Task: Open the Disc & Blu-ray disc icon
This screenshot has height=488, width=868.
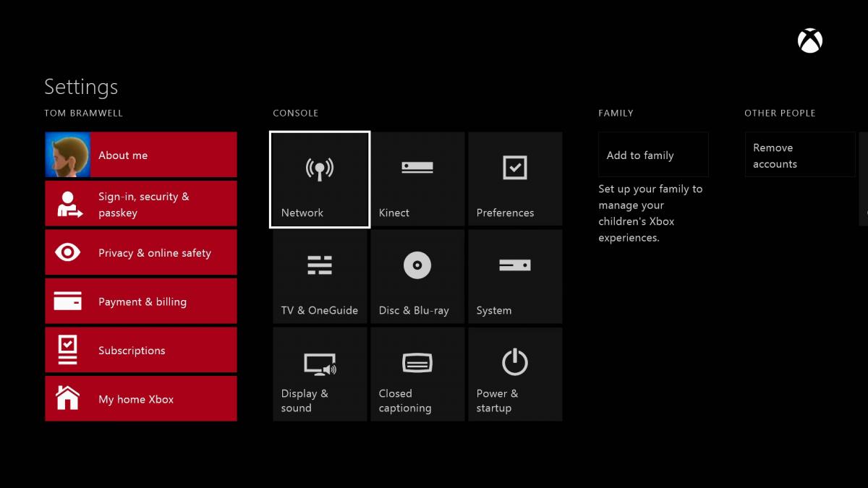Action: [417, 265]
